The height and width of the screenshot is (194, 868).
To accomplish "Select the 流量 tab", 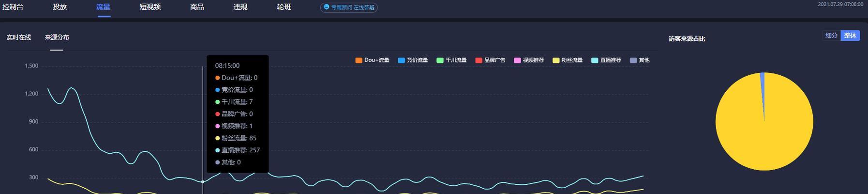I will 104,7.
